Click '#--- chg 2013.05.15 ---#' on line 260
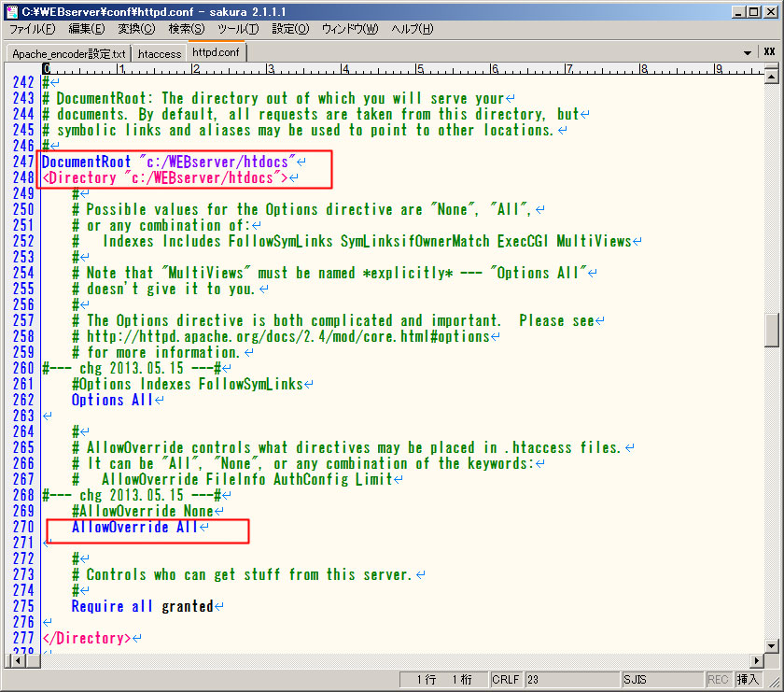 coord(132,368)
